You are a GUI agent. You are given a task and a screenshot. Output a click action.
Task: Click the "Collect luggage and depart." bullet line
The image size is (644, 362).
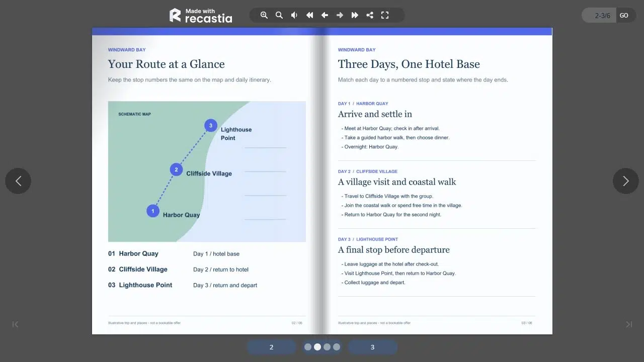(x=373, y=283)
